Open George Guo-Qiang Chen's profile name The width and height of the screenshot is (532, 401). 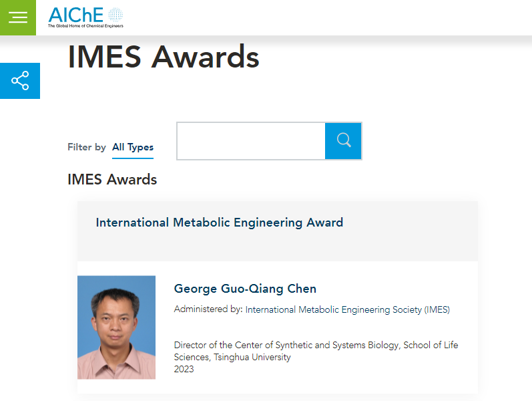pos(245,289)
